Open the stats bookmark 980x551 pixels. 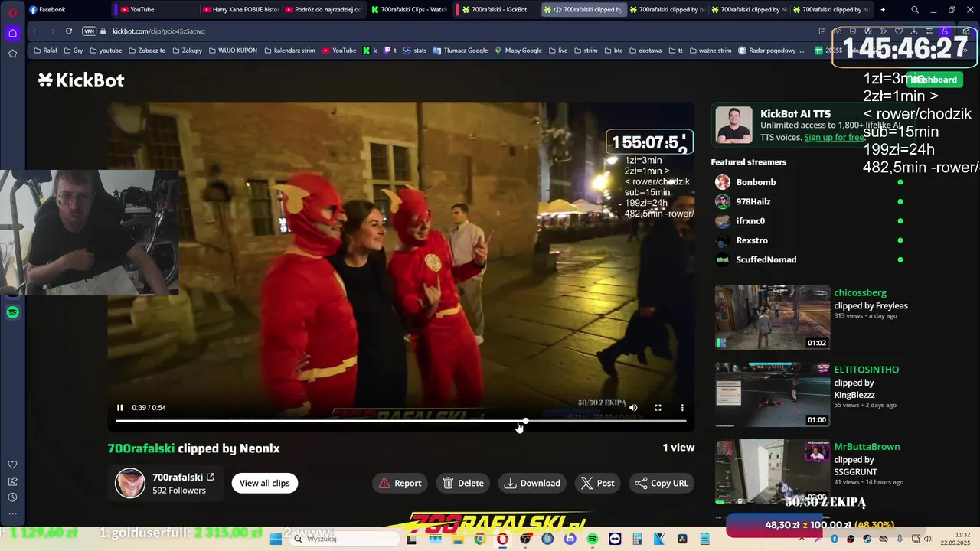pyautogui.click(x=414, y=51)
